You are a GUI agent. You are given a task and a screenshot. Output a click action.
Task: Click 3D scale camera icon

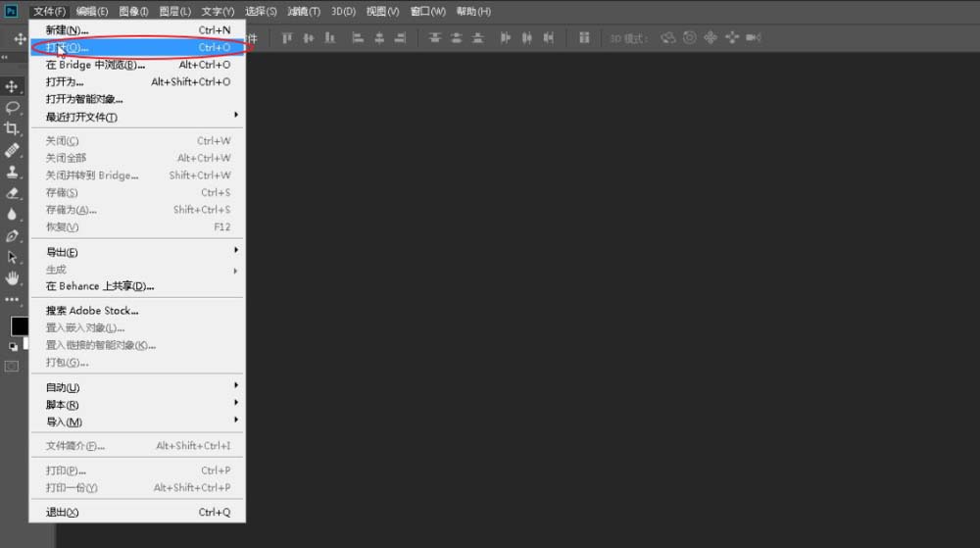click(753, 38)
